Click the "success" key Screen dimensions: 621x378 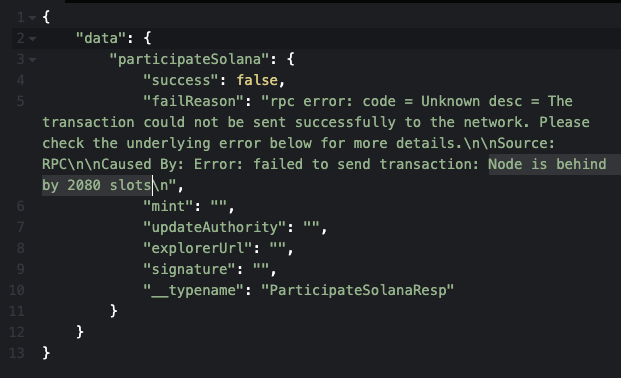tap(181, 80)
